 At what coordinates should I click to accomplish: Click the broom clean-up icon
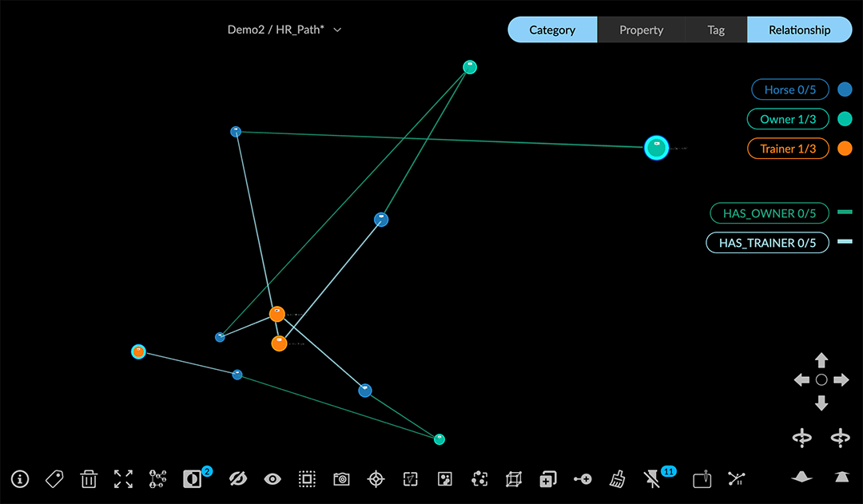(617, 478)
